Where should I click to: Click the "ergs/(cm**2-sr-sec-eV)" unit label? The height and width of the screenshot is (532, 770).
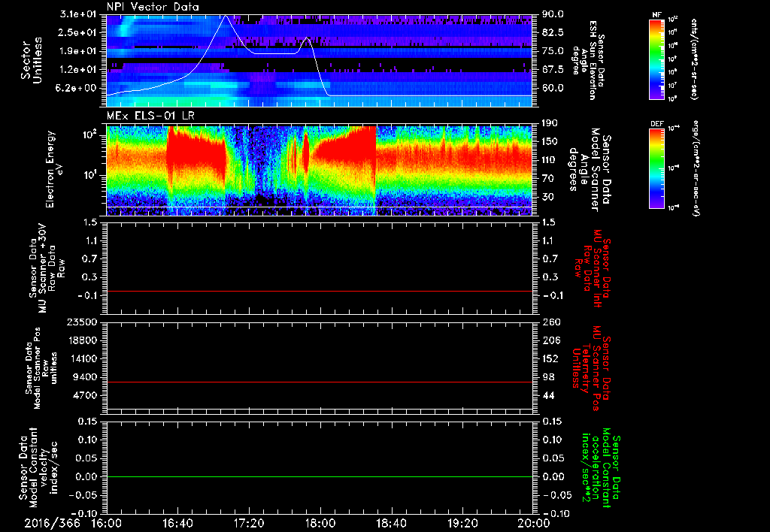[696, 168]
